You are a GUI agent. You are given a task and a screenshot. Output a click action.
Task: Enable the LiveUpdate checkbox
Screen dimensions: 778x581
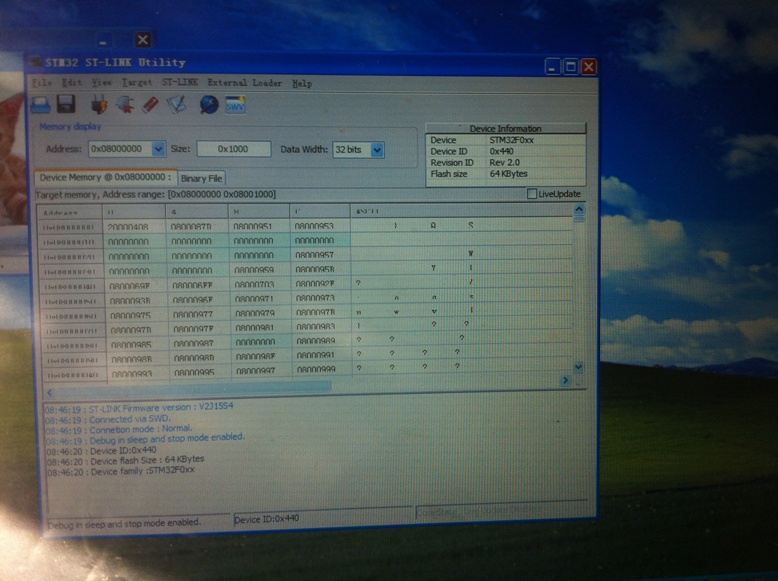coord(531,194)
